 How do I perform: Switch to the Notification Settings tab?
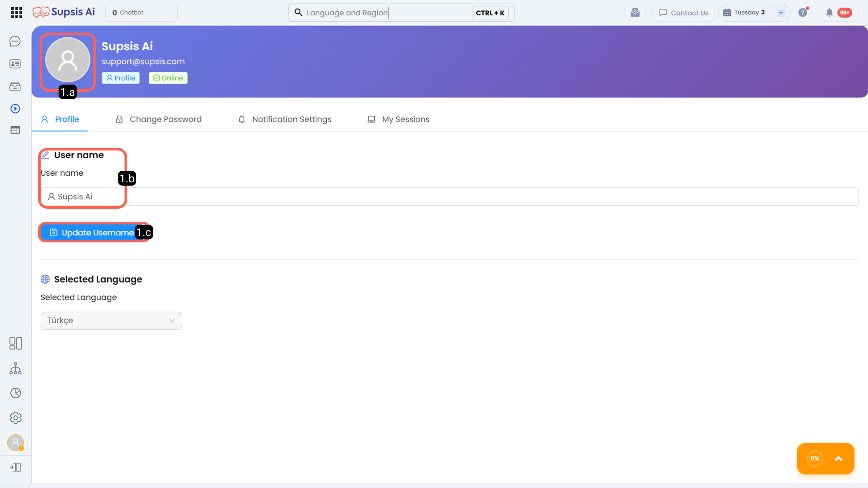pos(285,119)
